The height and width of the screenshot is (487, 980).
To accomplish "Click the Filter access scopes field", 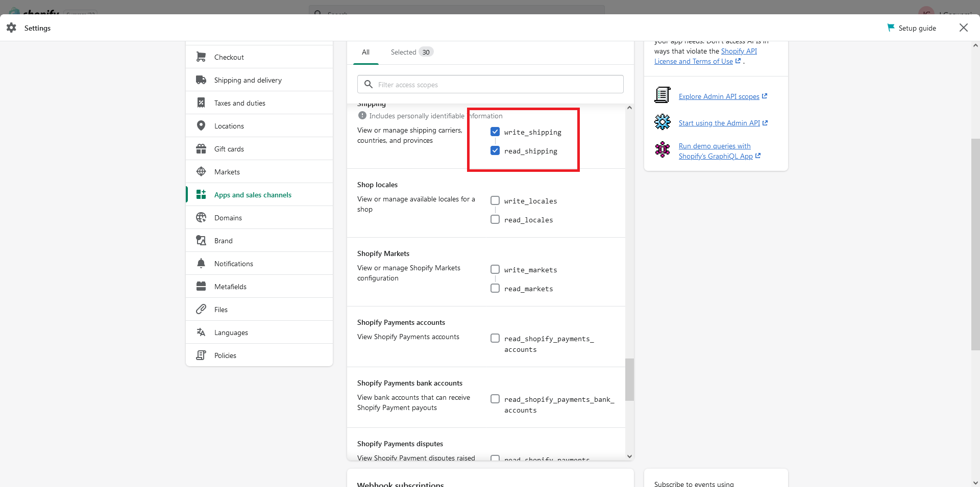I will click(491, 84).
